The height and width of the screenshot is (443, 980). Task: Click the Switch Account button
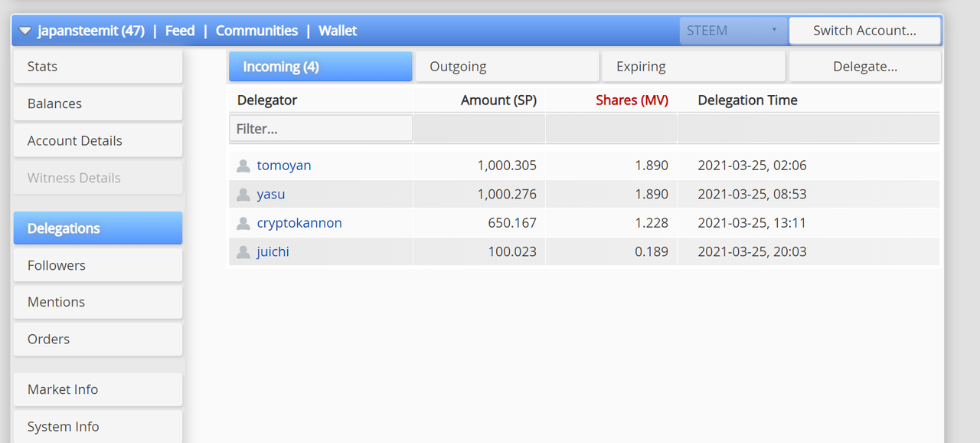tap(864, 31)
